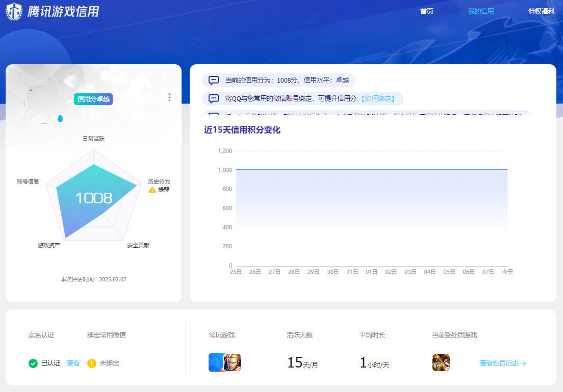Viewport: 563px width, 392px height.
Task: Select the 我的信用 nav item
Action: coord(480,11)
